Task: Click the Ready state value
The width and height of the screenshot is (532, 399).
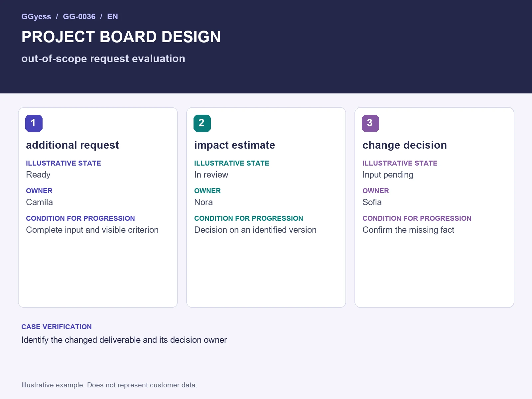Action: 38,175
